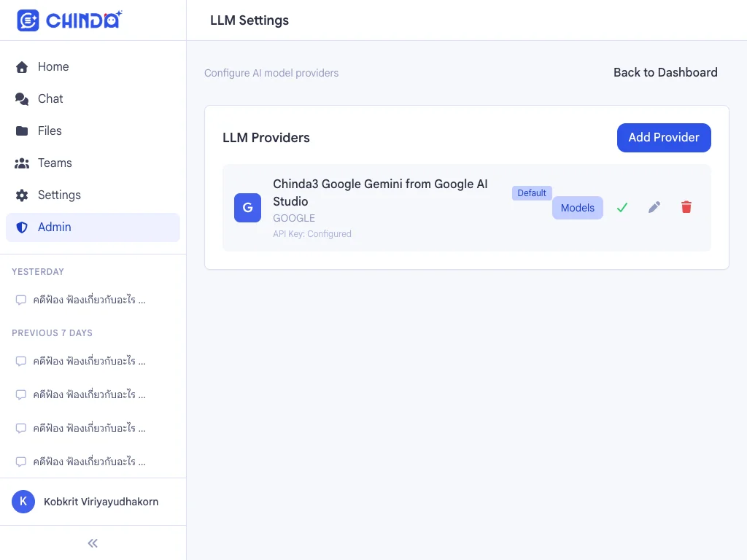The height and width of the screenshot is (560, 747).
Task: Click the blue G provider logo
Action: pos(248,208)
